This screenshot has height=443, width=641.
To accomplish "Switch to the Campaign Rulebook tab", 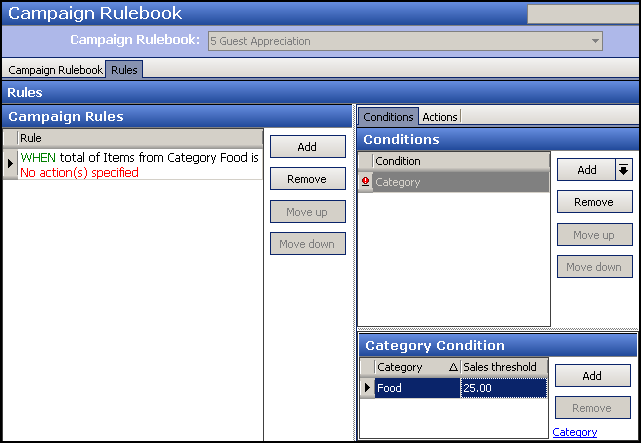I will tap(55, 70).
